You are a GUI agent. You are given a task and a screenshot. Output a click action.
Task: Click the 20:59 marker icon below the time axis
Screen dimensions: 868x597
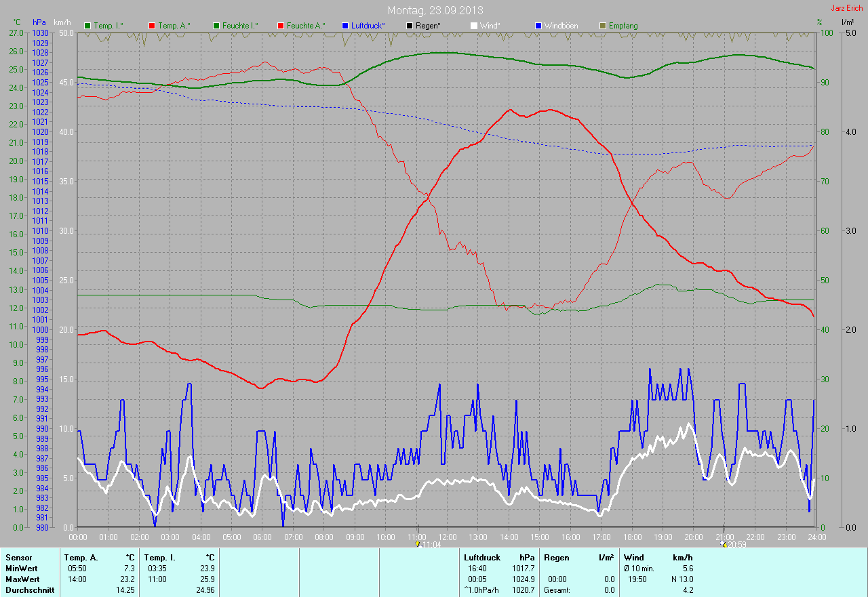pos(724,544)
